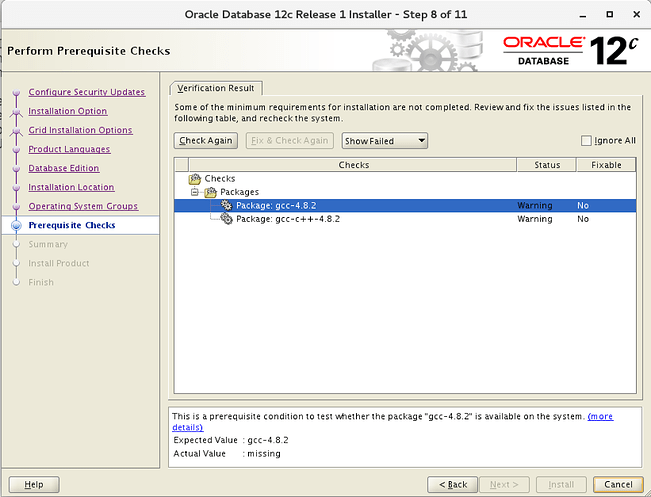
Task: Click the disabled Finish step
Action: [41, 283]
